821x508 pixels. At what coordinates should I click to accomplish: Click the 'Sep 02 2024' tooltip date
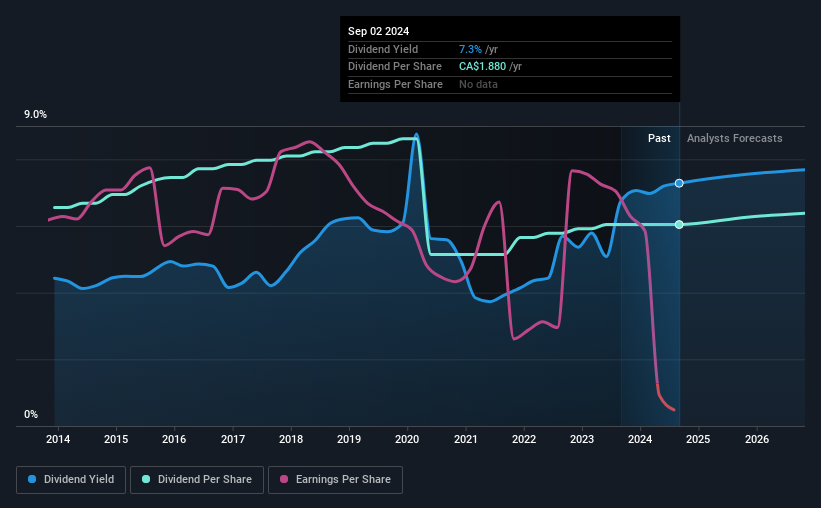click(x=379, y=31)
